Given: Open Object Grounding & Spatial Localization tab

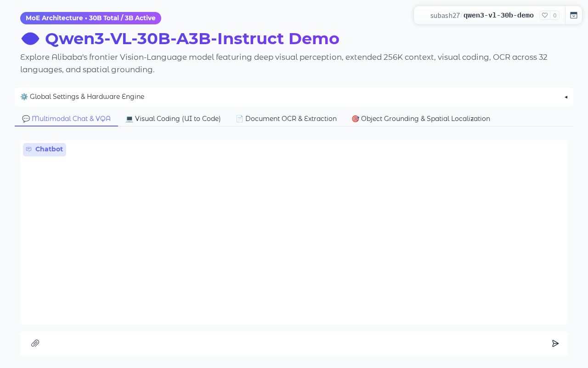Looking at the screenshot, I should 421,119.
